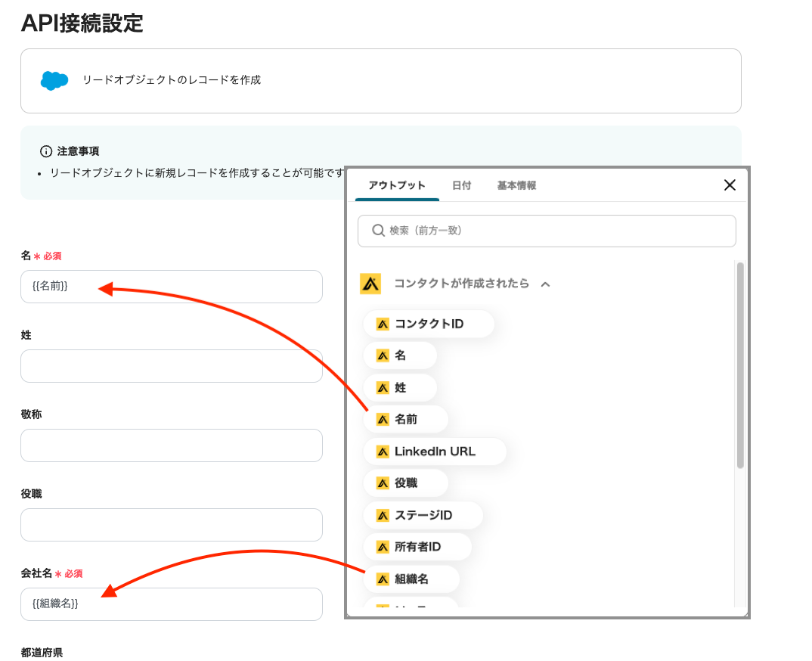Click the empty 役職 input field

(172, 525)
